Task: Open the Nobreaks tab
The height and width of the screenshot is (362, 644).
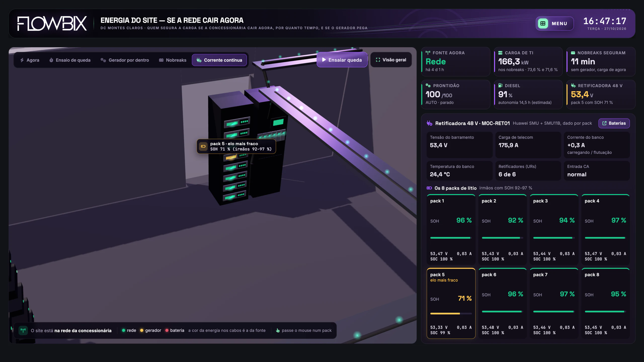Action: (173, 60)
